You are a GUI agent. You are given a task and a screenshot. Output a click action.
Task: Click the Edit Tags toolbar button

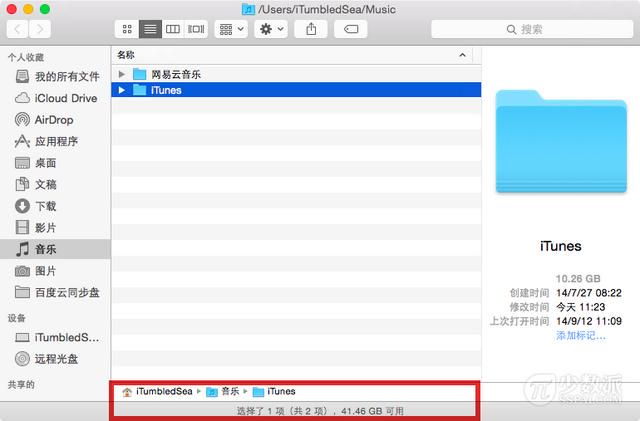351,29
